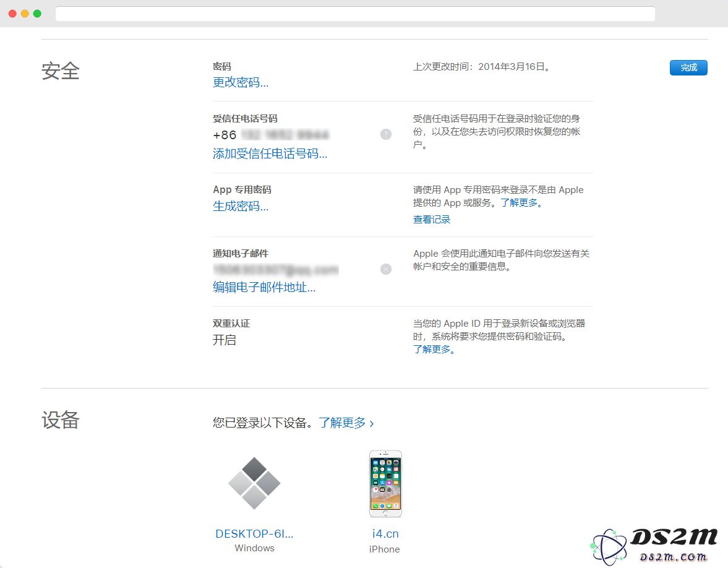Open the 查看记录 link
This screenshot has width=728, height=568.
pyautogui.click(x=431, y=220)
